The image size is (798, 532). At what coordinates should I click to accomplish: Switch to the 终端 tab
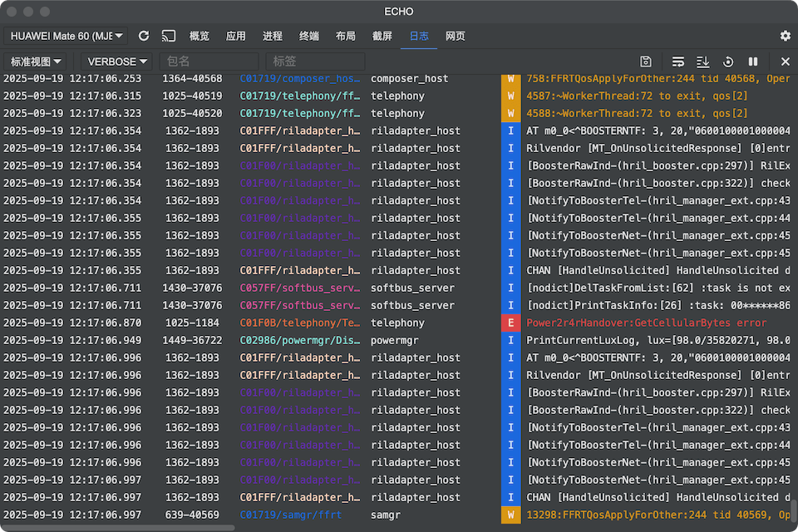click(309, 36)
